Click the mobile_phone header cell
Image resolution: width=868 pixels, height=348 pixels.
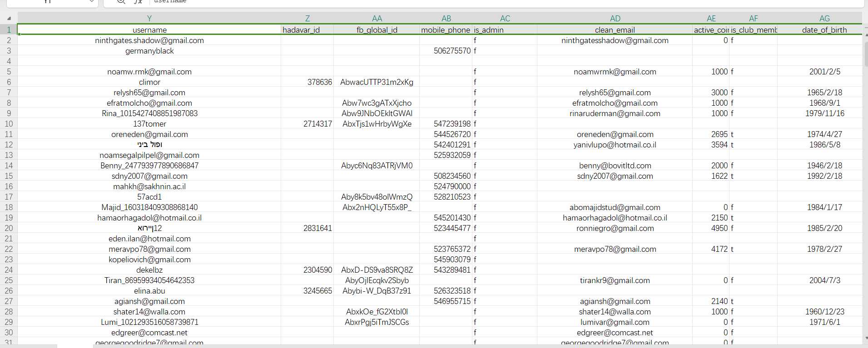tap(446, 30)
